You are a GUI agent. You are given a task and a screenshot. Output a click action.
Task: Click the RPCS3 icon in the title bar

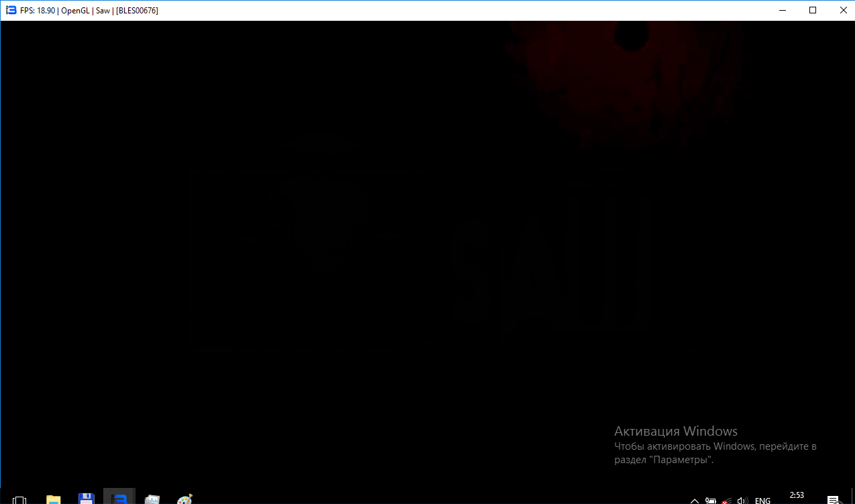11,11
